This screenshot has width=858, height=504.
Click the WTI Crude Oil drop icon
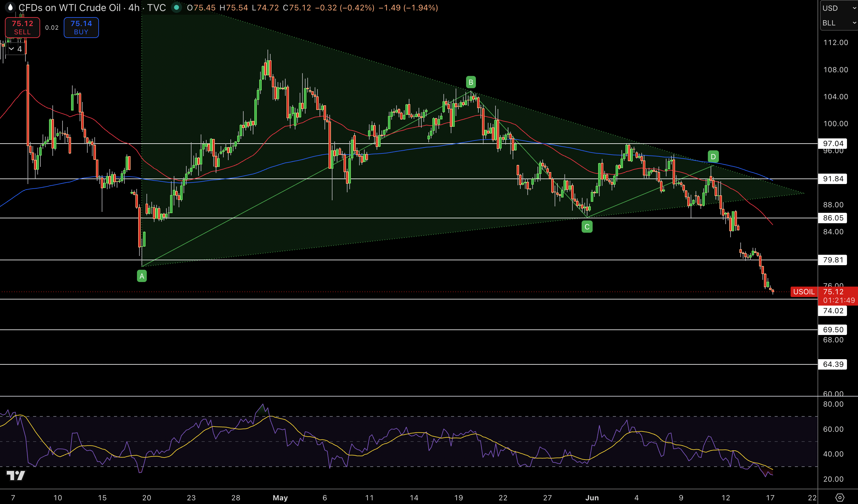(x=10, y=7)
